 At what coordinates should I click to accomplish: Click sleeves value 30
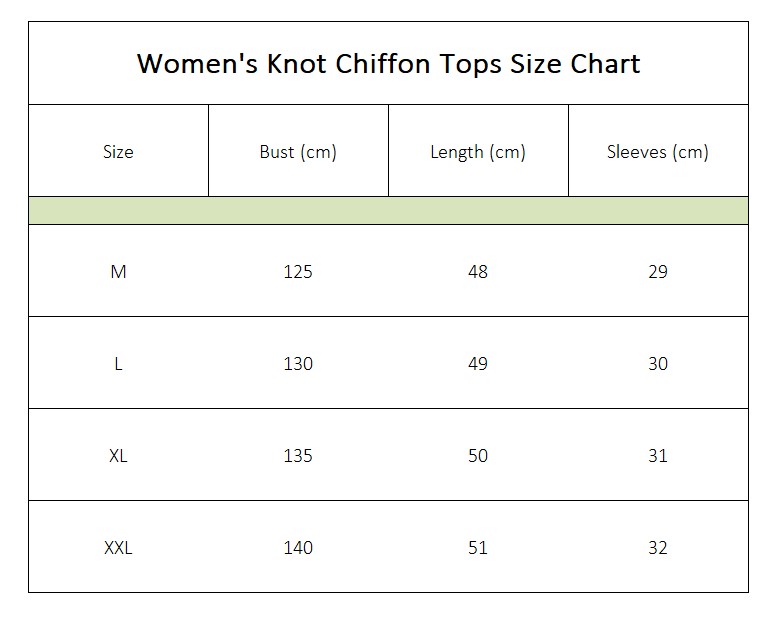658,364
